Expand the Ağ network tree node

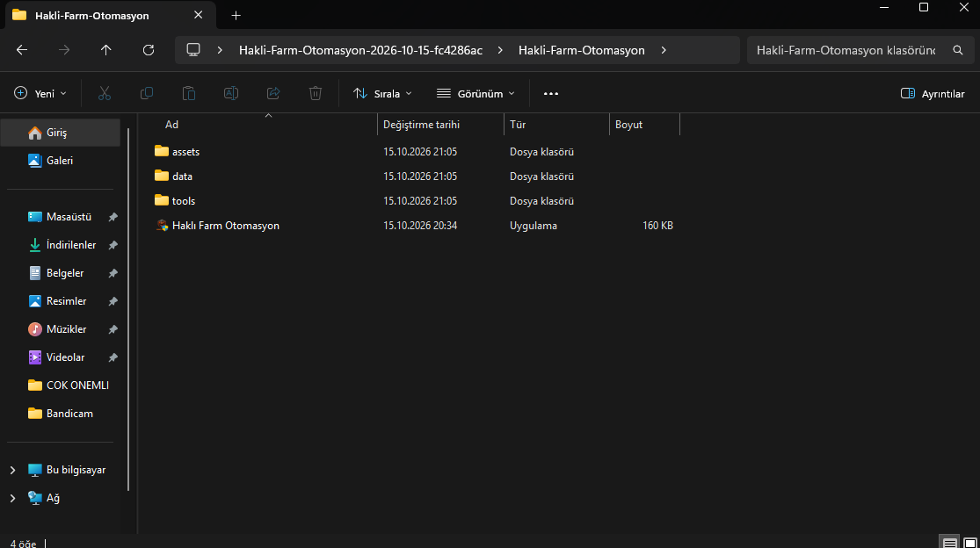point(12,498)
